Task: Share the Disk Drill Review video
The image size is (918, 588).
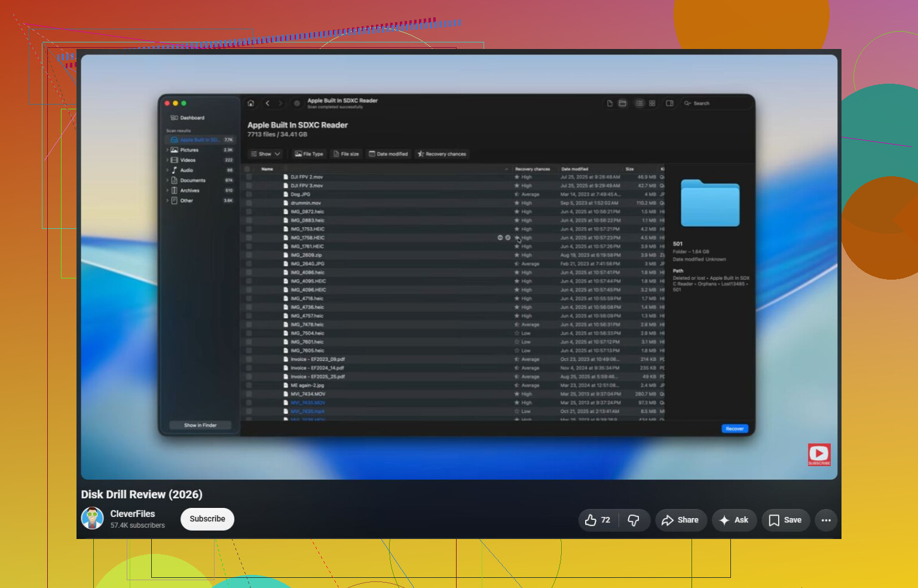Action: pos(681,520)
